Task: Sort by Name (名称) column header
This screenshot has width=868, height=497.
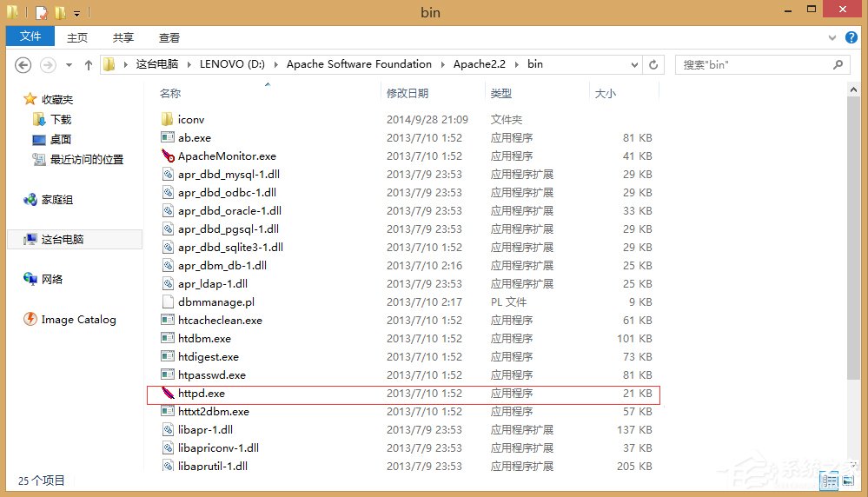Action: 170,94
